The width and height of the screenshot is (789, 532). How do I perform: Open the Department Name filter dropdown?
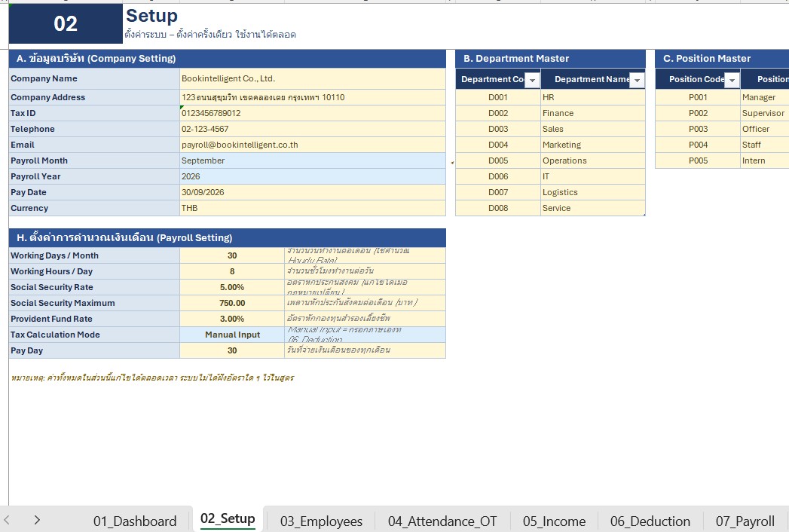[x=637, y=80]
